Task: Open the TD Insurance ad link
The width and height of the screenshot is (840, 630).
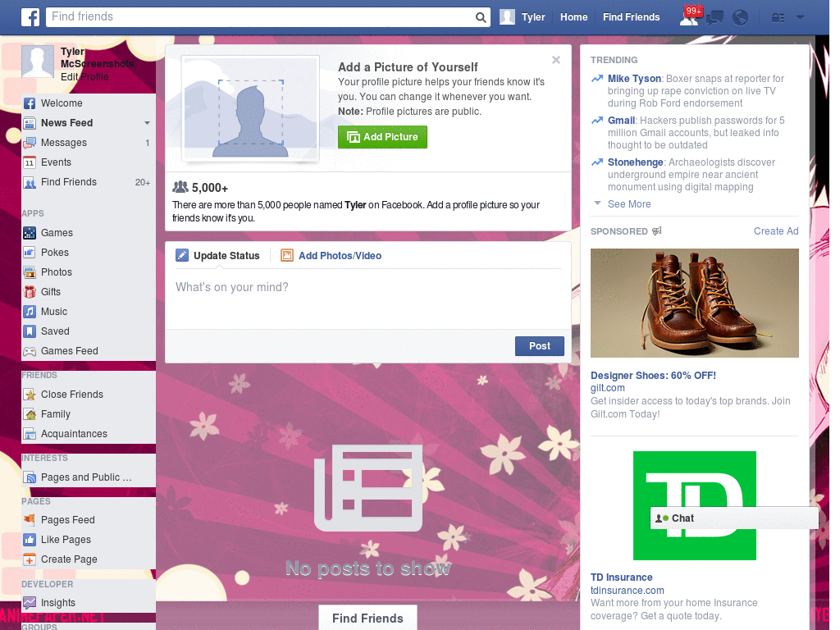Action: coord(622,577)
